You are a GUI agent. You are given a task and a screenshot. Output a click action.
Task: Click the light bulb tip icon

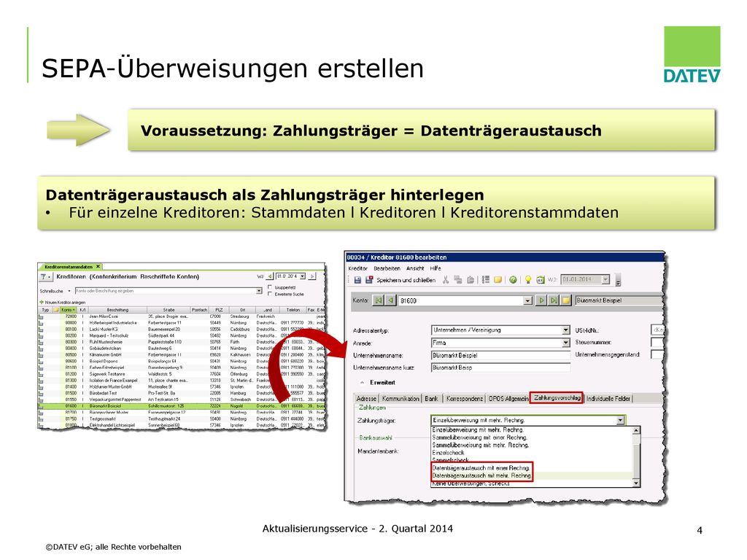coord(528,280)
